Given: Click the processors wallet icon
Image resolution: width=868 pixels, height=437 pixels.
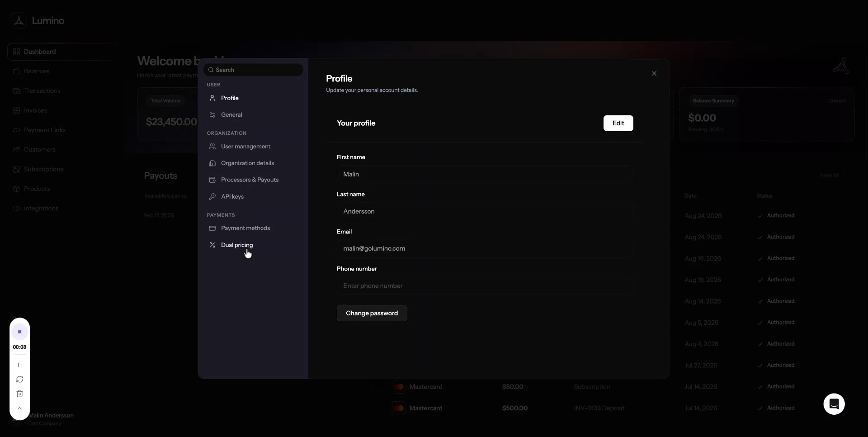Looking at the screenshot, I should click(x=212, y=180).
